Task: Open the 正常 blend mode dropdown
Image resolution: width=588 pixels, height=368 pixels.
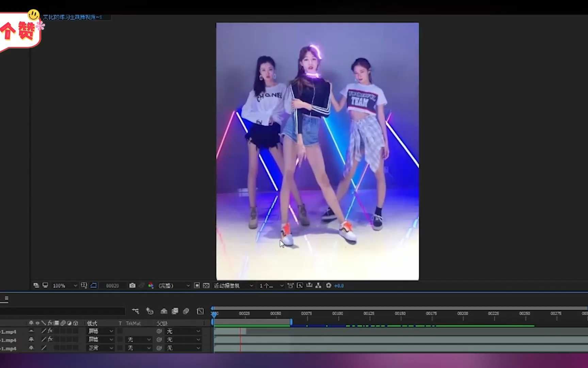Action: (x=101, y=348)
